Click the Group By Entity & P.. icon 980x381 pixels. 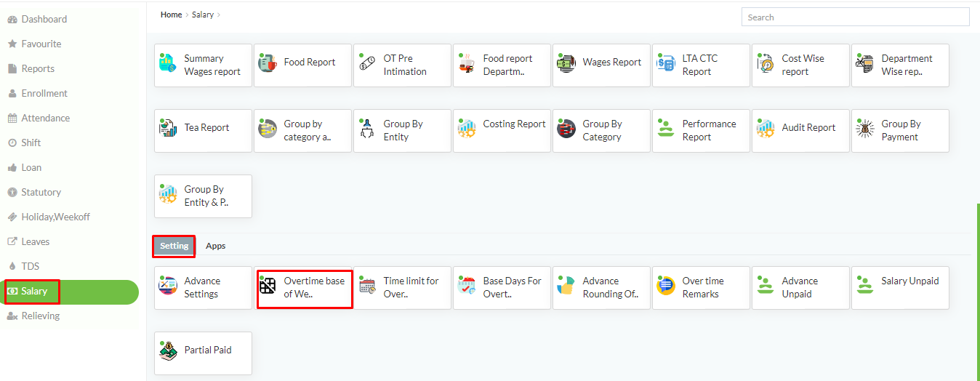click(168, 195)
